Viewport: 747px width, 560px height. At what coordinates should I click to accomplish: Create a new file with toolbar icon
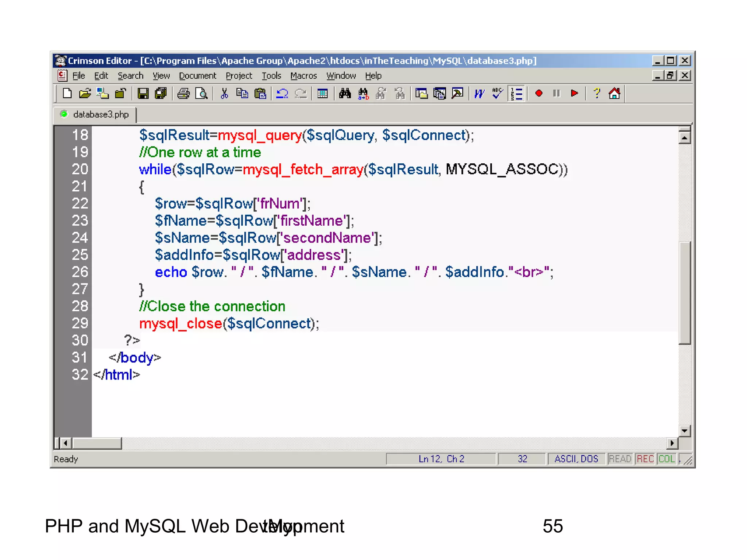(67, 94)
